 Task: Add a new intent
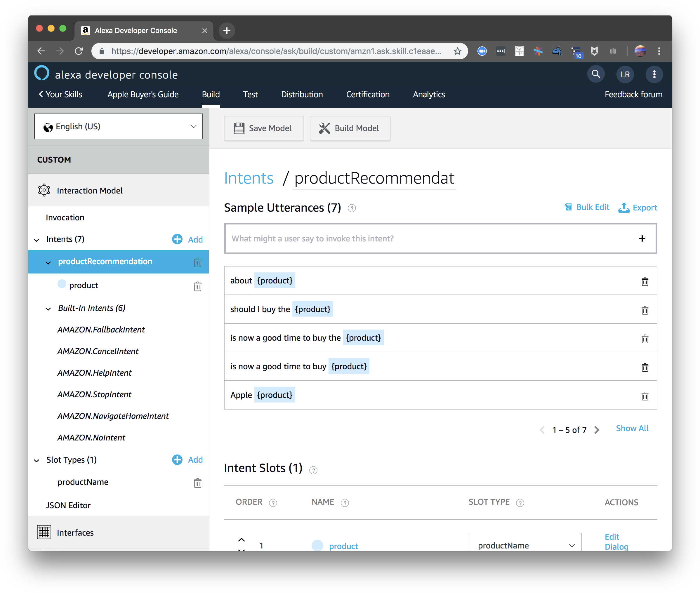pyautogui.click(x=187, y=239)
